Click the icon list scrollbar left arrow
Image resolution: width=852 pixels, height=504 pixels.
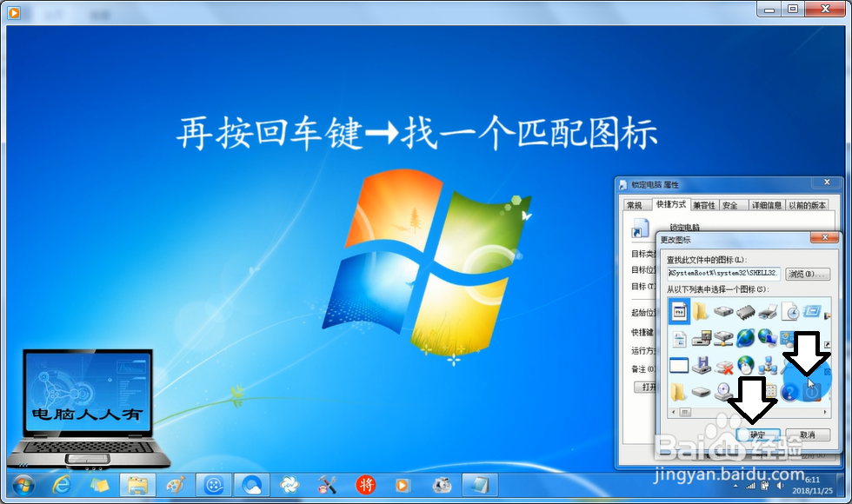click(x=673, y=412)
